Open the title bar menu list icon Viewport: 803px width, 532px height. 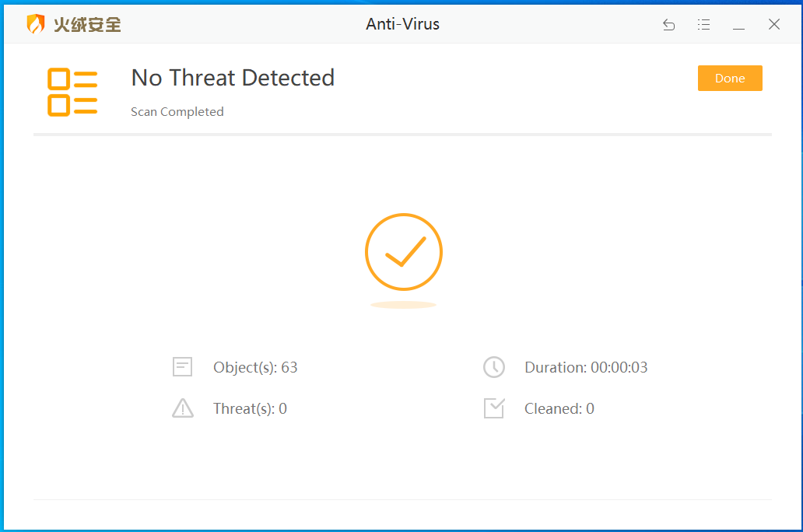tap(704, 25)
